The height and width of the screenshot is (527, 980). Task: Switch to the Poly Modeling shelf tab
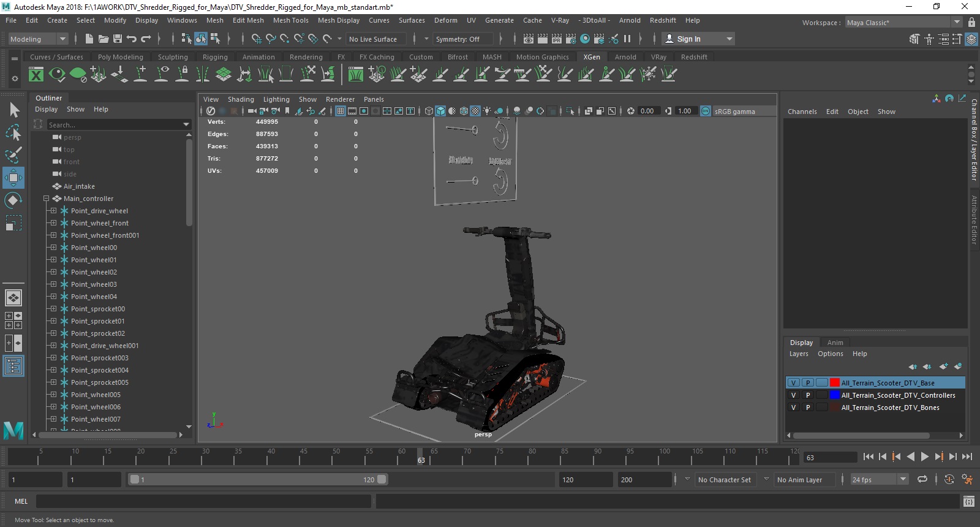click(x=120, y=57)
